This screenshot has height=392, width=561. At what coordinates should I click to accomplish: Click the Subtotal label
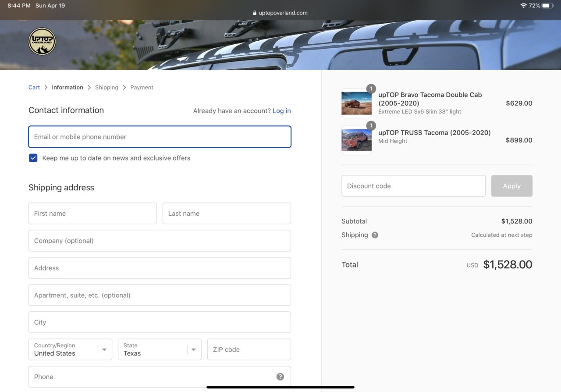[354, 221]
